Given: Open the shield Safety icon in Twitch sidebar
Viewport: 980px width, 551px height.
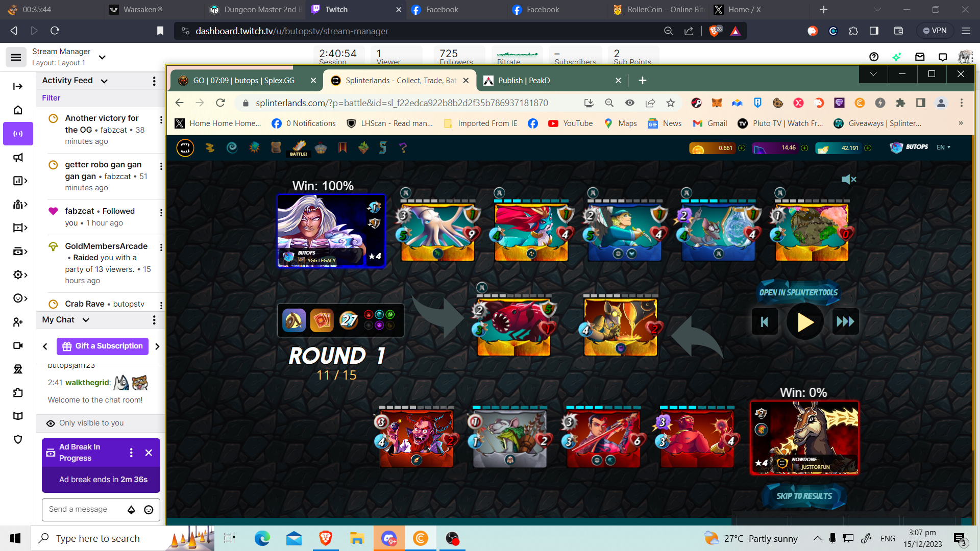Looking at the screenshot, I should [18, 439].
